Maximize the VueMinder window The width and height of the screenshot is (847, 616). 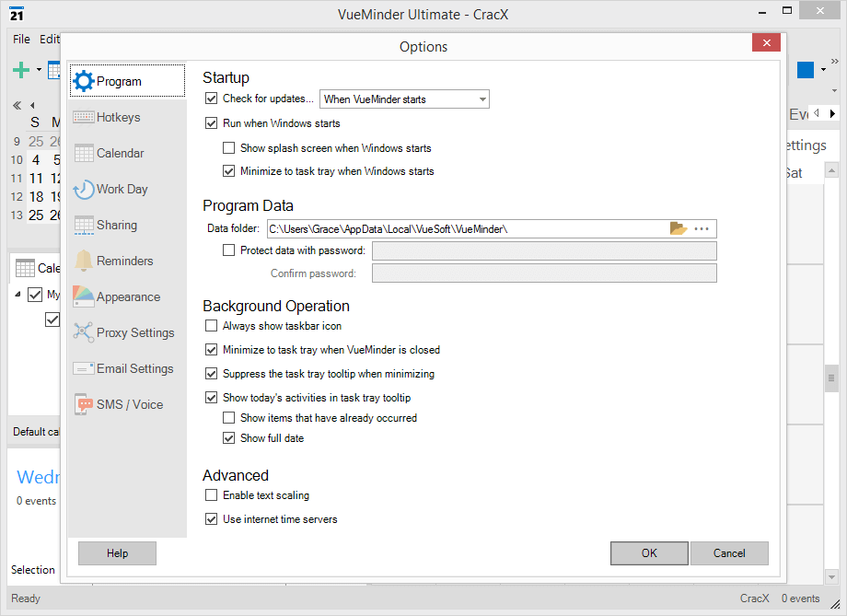787,11
